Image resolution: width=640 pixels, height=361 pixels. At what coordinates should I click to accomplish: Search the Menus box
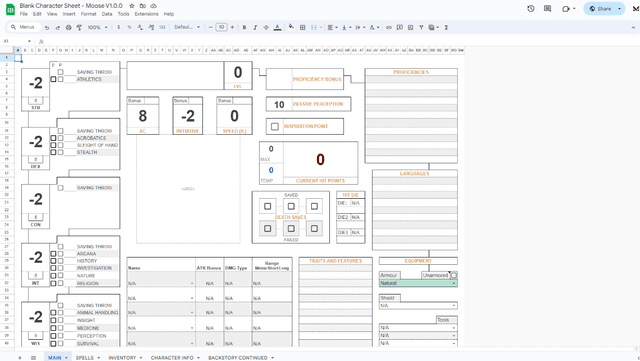[x=24, y=27]
